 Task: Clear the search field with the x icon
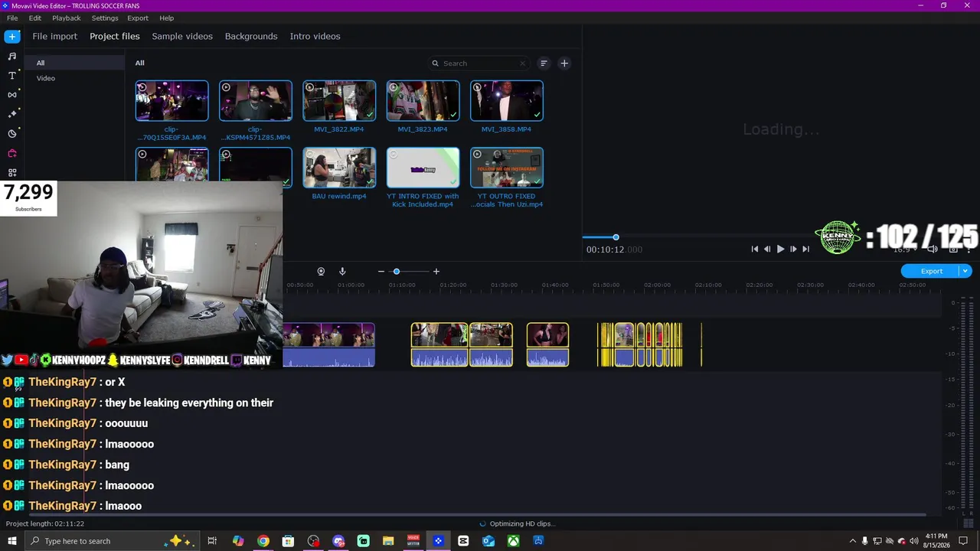pos(523,64)
